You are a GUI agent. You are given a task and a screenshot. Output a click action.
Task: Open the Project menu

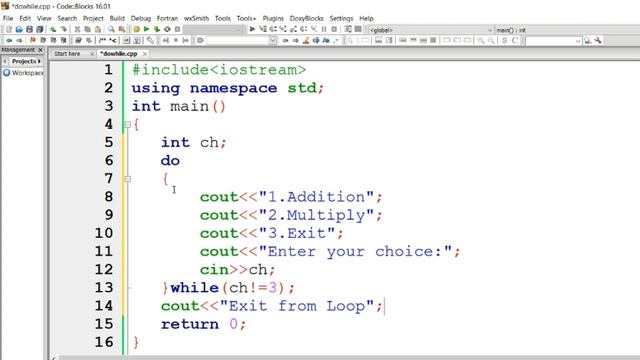coord(93,18)
